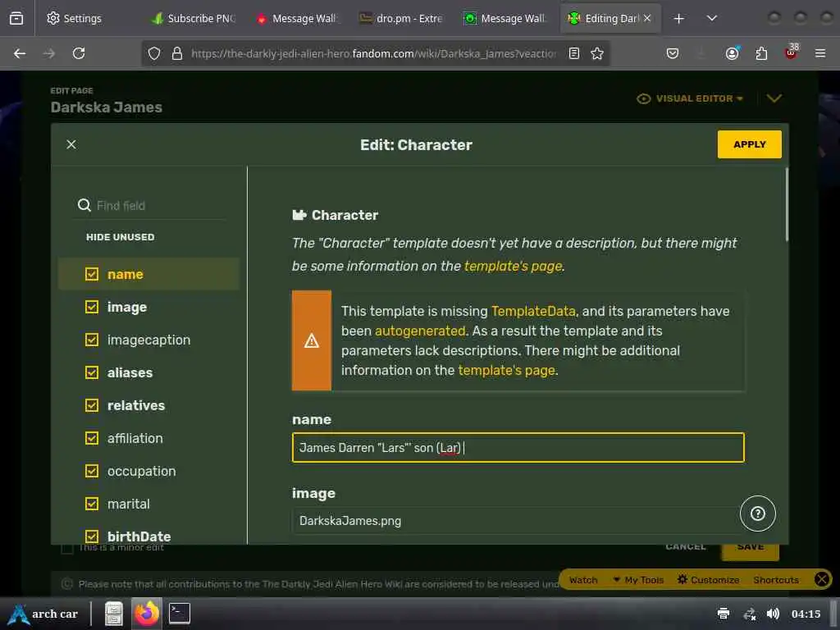This screenshot has height=630, width=840.
Task: Open the Firefox hamburger menu
Action: pos(820,53)
